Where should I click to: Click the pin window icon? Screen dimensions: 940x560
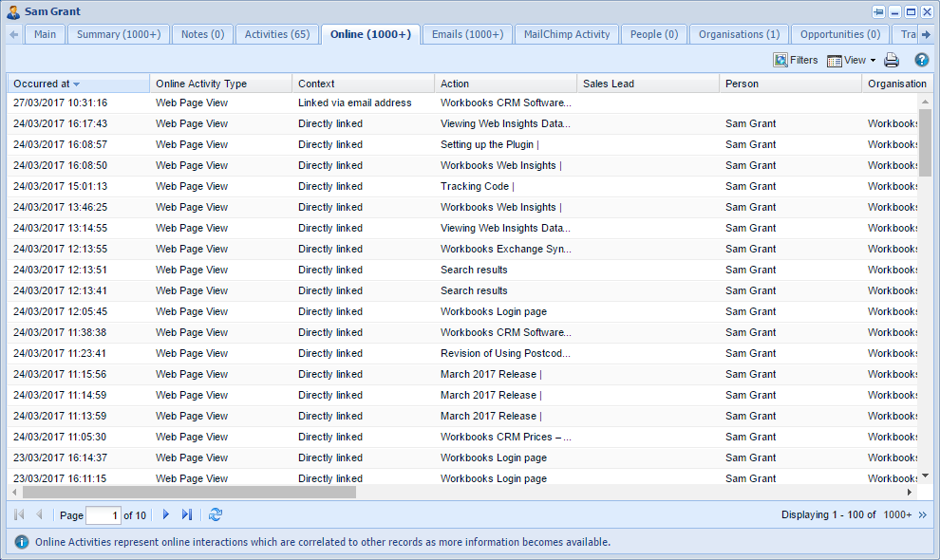879,12
